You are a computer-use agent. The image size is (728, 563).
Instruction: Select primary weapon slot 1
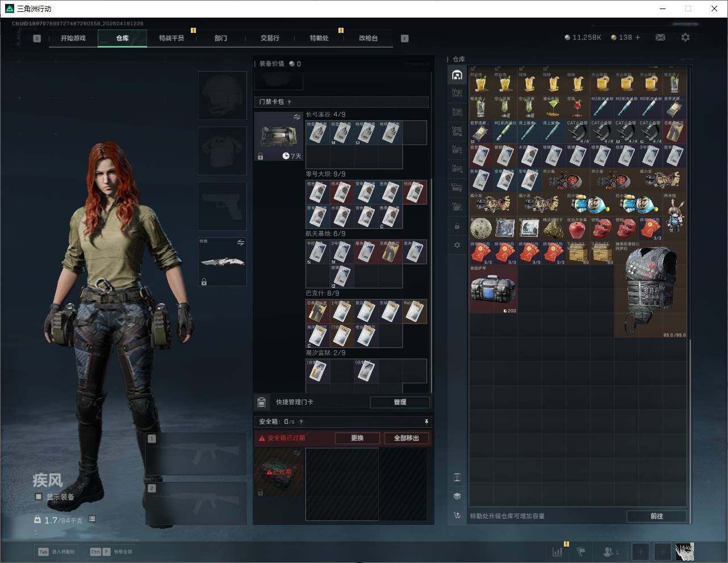196,454
